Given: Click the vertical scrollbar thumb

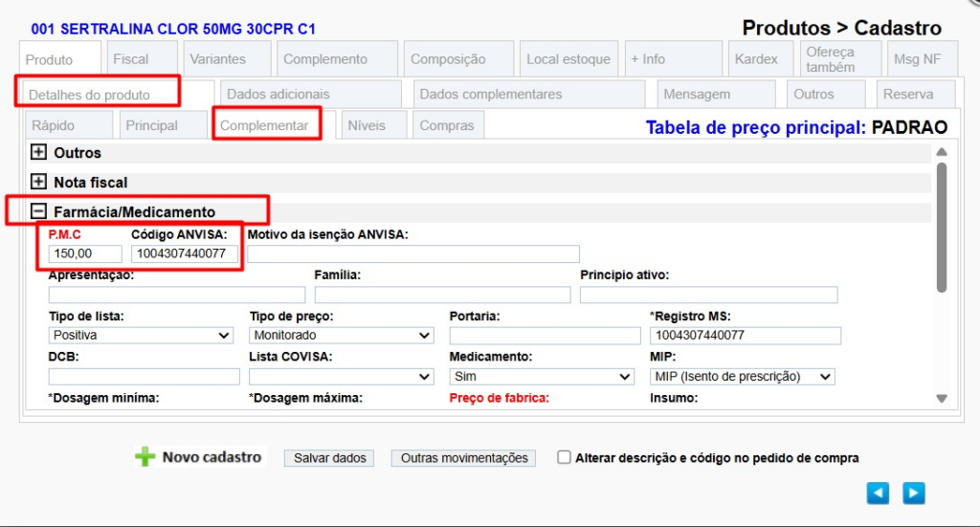Looking at the screenshot, I should click(942, 228).
